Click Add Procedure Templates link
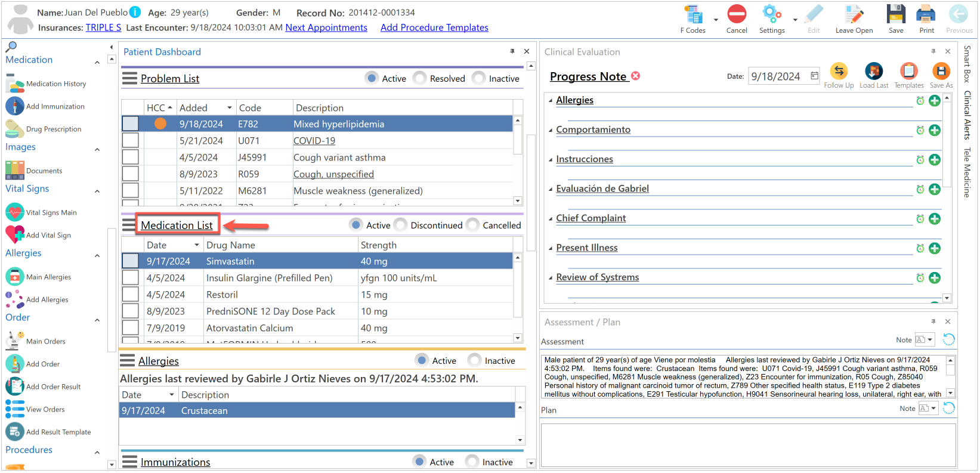This screenshot has height=473, width=980. 434,27
